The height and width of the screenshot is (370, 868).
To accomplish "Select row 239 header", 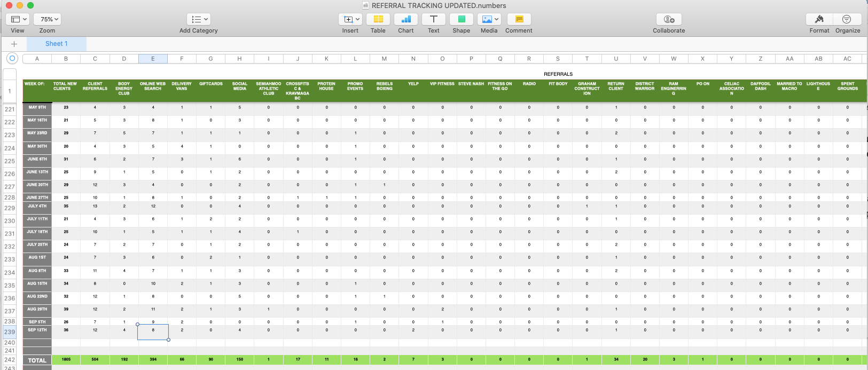I will coord(10,332).
